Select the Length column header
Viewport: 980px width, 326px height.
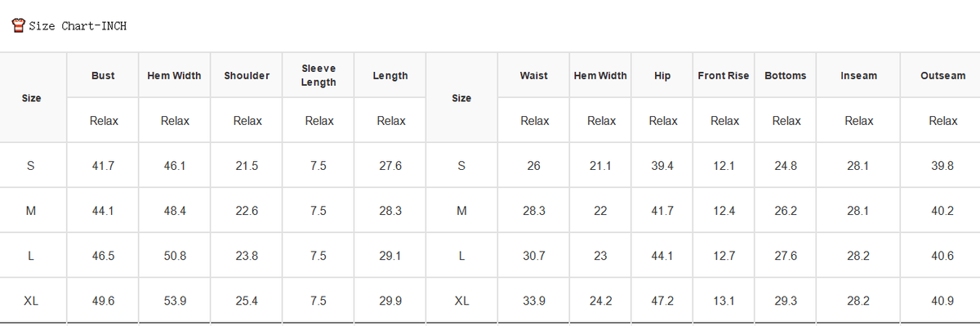(x=390, y=75)
